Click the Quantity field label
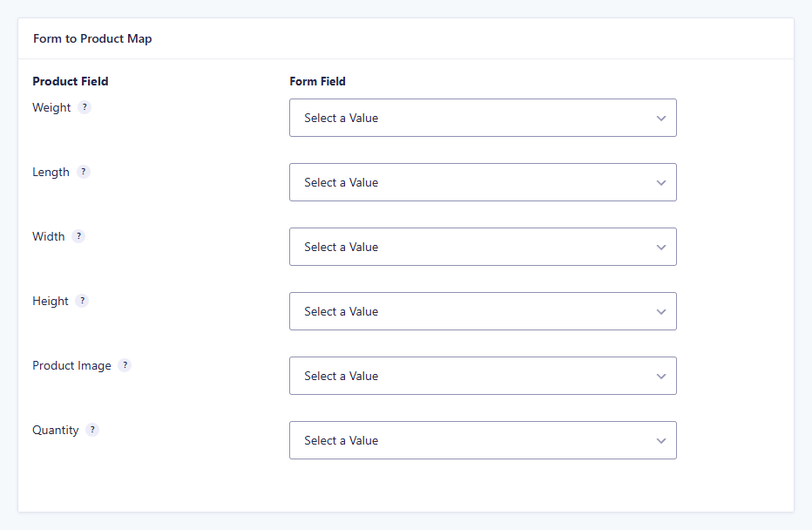Viewport: 812px width, 530px height. coord(56,430)
